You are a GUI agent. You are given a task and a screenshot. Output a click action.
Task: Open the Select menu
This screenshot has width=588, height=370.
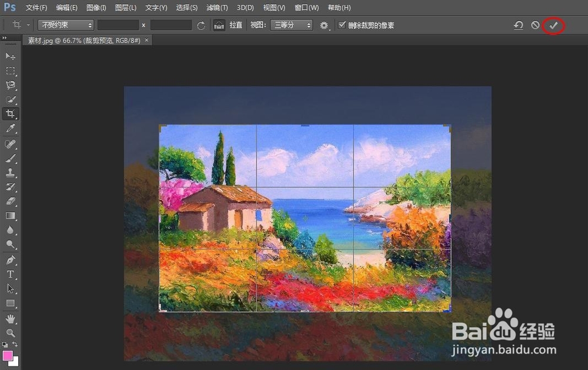pos(186,8)
